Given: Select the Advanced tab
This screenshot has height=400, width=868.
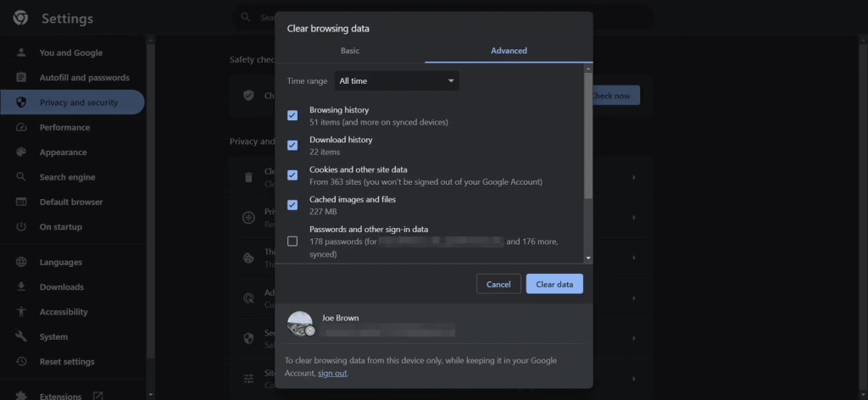Looking at the screenshot, I should coord(509,50).
